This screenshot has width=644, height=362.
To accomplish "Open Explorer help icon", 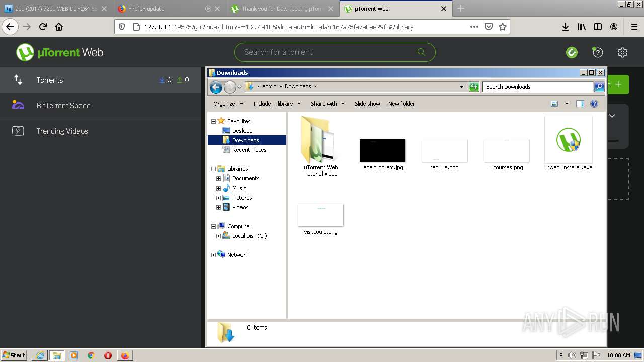I will click(x=594, y=104).
